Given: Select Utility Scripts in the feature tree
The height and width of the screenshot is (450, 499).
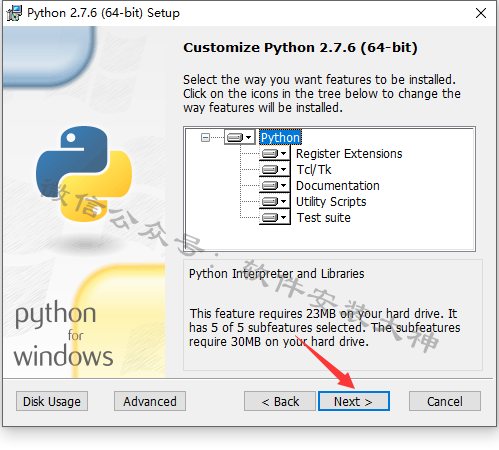Looking at the screenshot, I should (x=331, y=202).
